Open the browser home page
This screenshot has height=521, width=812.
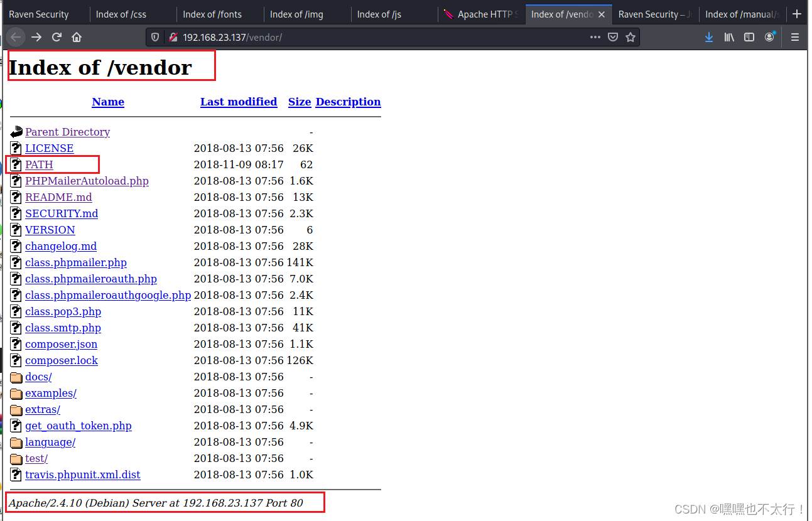(77, 38)
